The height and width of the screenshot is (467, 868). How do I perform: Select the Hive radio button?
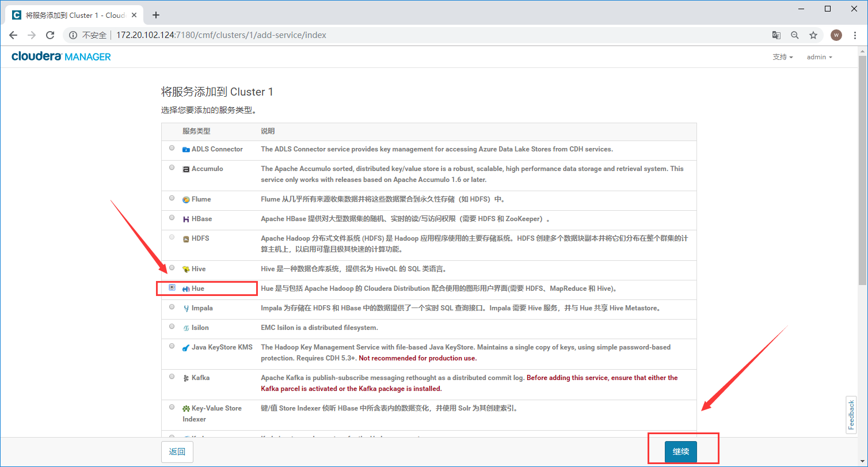(x=172, y=268)
